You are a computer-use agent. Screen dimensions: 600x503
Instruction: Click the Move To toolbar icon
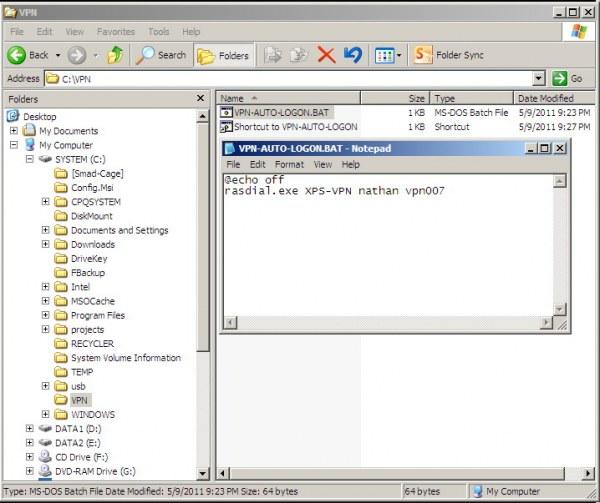coord(273,55)
